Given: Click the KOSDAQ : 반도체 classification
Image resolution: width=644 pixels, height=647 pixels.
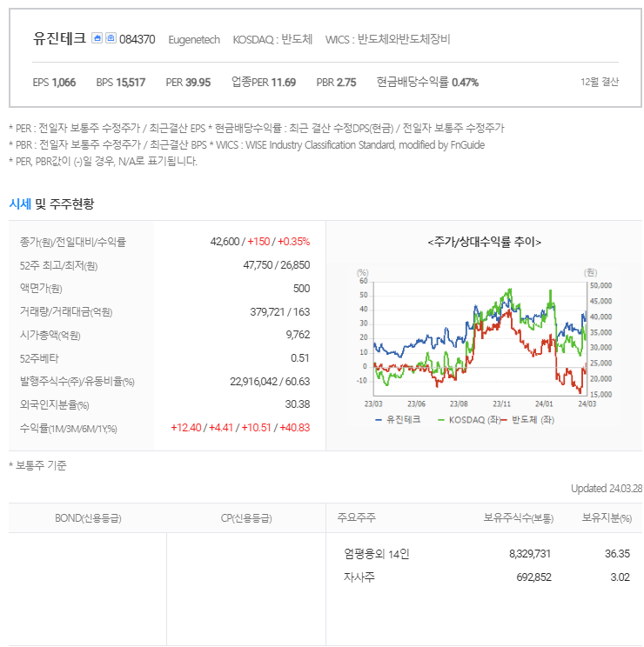Looking at the screenshot, I should click(272, 40).
